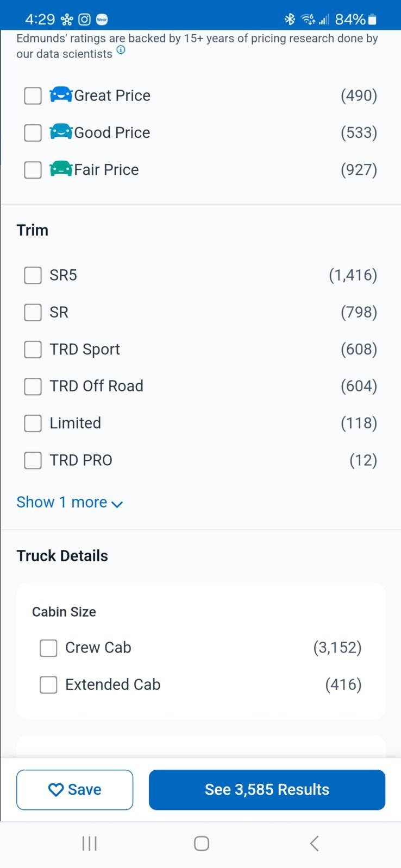Tap the Android home navigation icon
401x868 pixels.
point(202,843)
